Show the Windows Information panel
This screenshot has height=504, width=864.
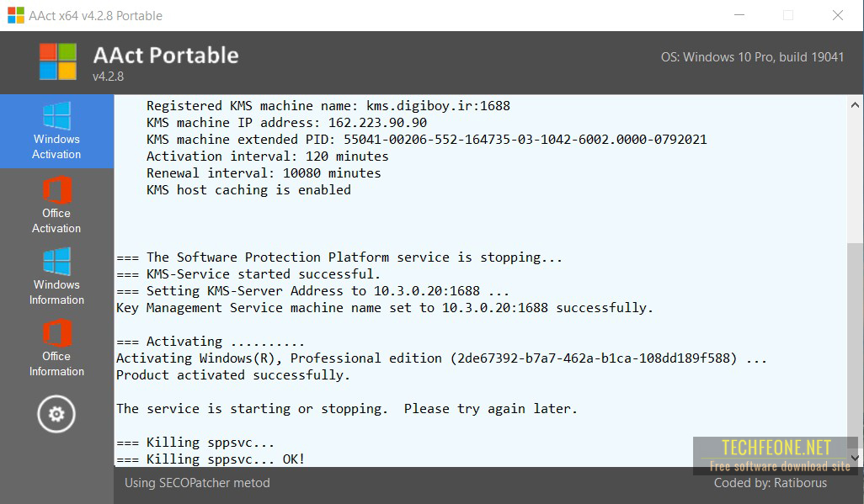point(56,276)
